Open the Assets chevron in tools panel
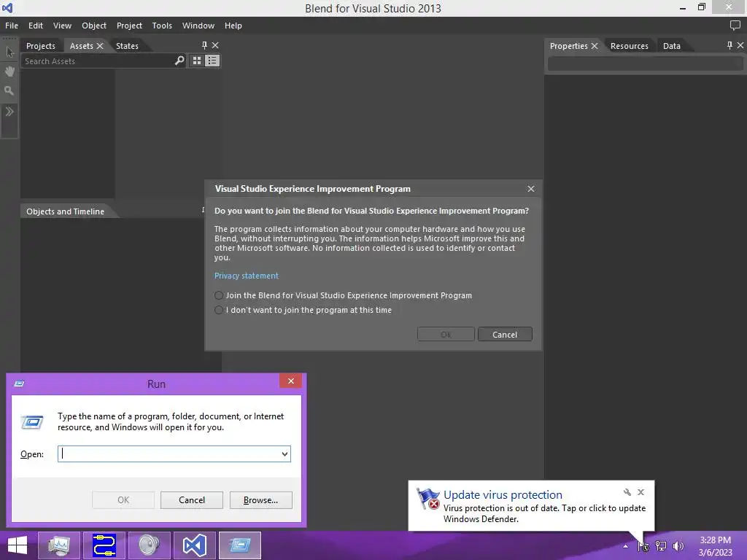Viewport: 747px width, 560px height. point(9,112)
